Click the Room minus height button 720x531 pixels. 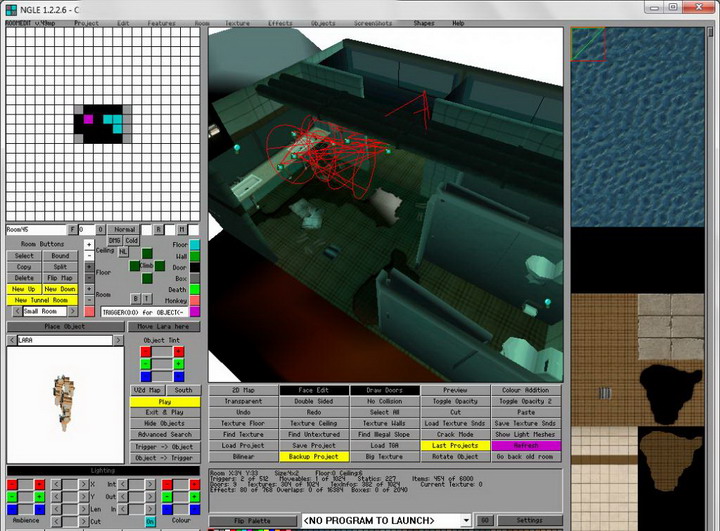click(x=89, y=300)
